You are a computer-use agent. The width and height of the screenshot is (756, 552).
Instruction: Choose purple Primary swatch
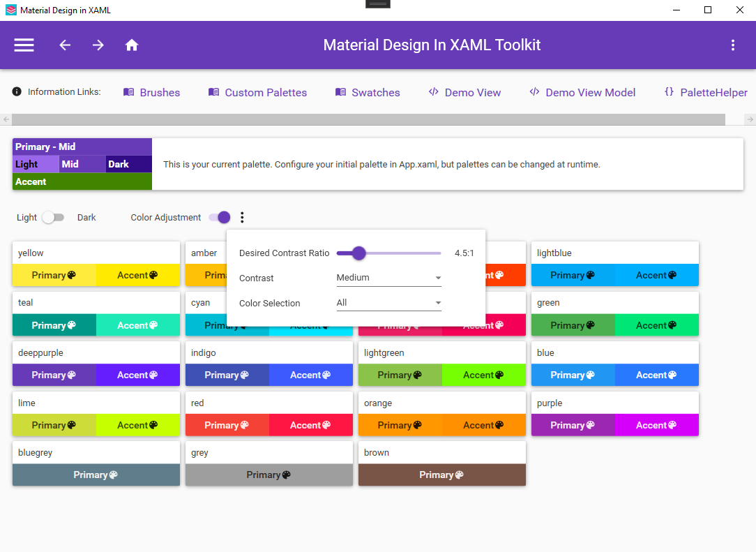[573, 425]
